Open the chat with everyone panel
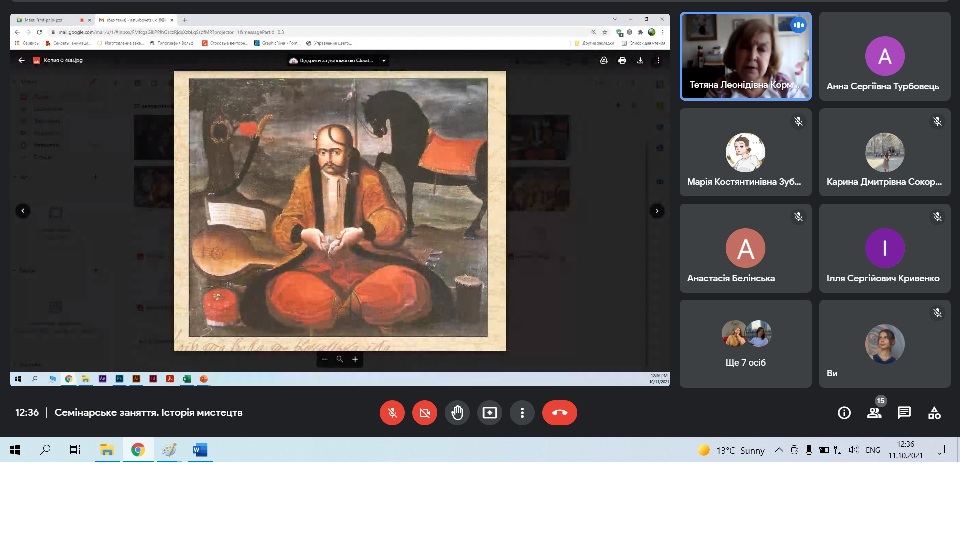This screenshot has width=960, height=540. (904, 412)
